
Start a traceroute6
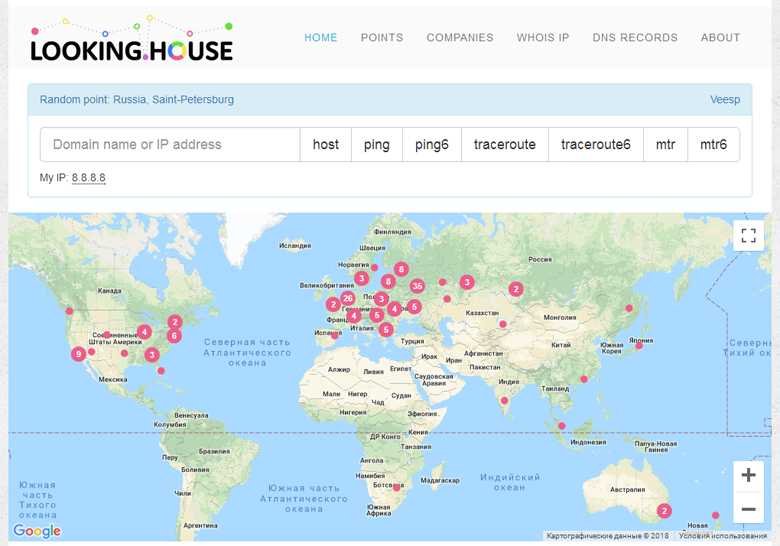click(596, 145)
